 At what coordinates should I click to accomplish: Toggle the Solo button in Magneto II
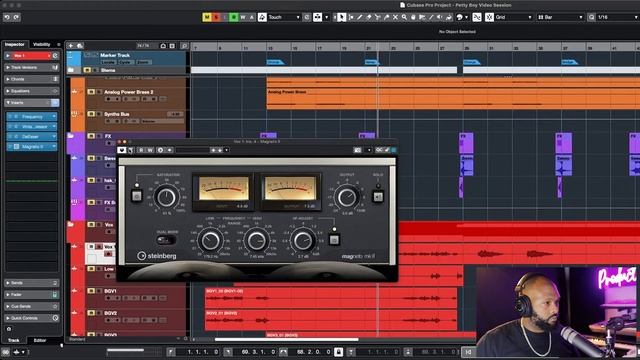point(378,197)
